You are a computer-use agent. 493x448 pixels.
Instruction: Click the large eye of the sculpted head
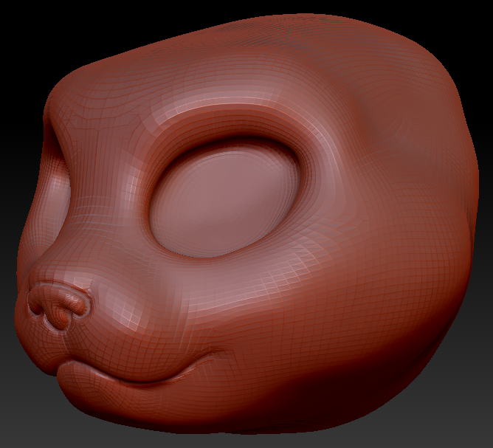point(225,201)
